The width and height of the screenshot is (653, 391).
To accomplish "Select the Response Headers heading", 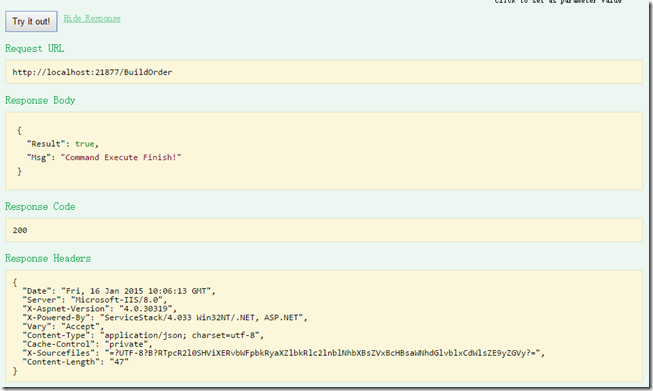I will (48, 259).
